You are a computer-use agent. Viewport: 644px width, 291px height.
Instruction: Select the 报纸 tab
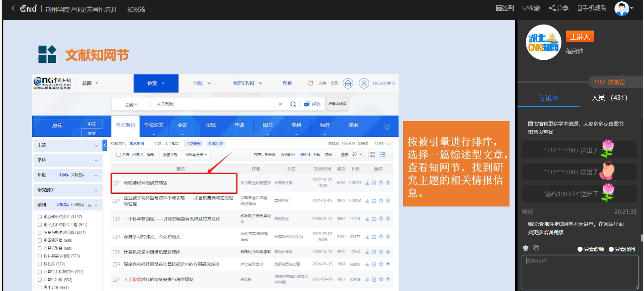click(211, 126)
